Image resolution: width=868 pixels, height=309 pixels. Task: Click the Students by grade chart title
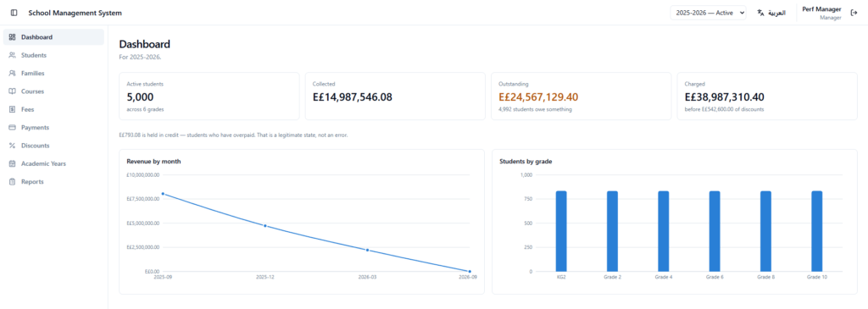[526, 162]
